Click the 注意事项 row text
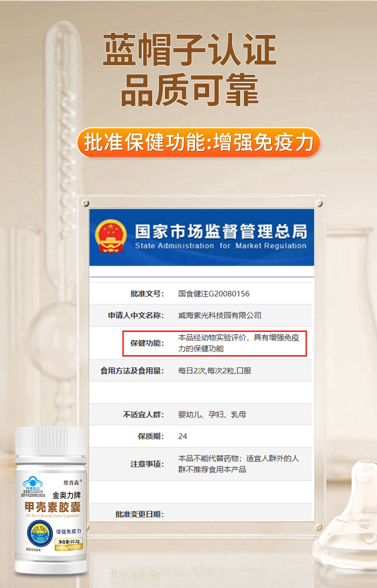Viewport: 377px width, 588px height. pyautogui.click(x=238, y=464)
